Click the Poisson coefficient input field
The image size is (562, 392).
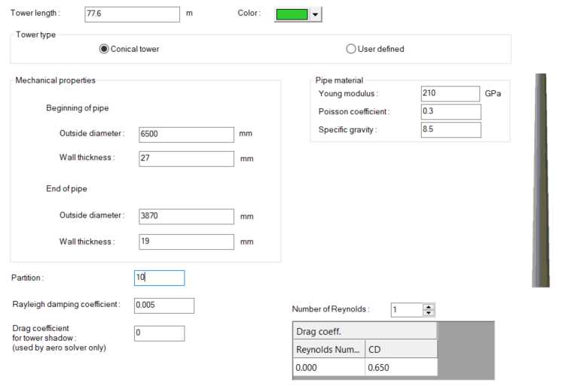[450, 112]
